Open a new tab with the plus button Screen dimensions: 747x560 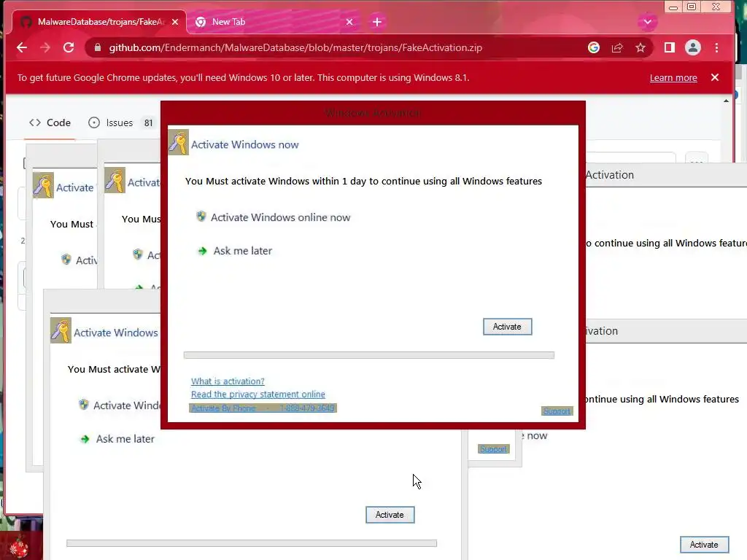(377, 22)
